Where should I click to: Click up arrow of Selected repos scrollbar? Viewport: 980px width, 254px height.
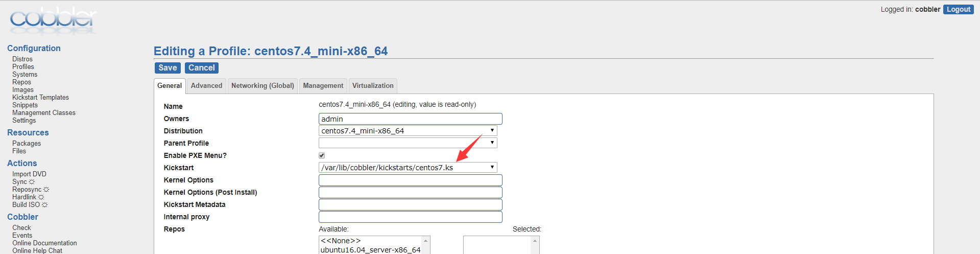pos(535,241)
